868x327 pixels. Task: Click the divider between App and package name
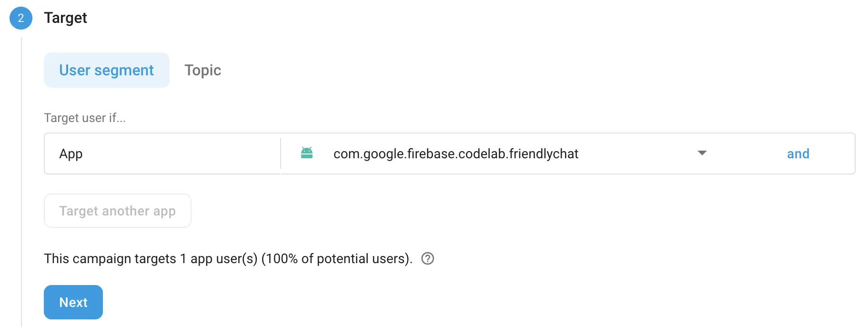[x=281, y=153]
